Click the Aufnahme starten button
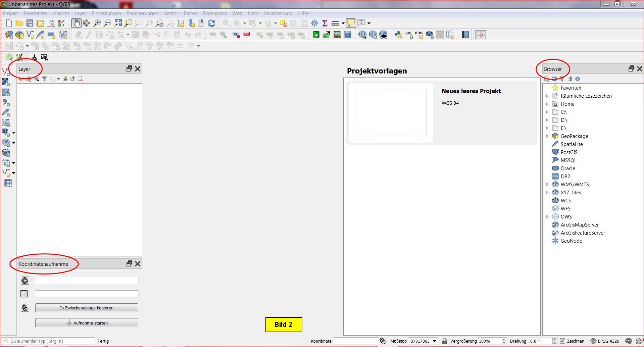This screenshot has height=347, width=644. 87,323
